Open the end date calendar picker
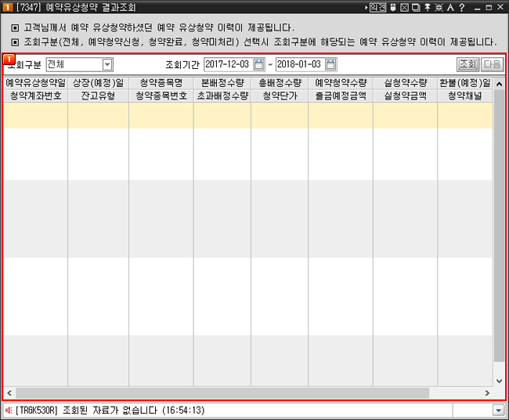The width and height of the screenshot is (509, 420). pyautogui.click(x=330, y=64)
